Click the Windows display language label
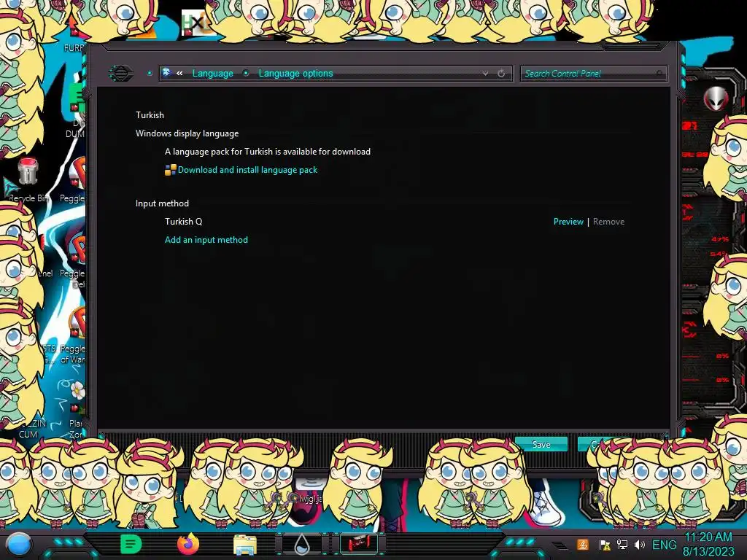This screenshot has width=747, height=560. point(187,133)
